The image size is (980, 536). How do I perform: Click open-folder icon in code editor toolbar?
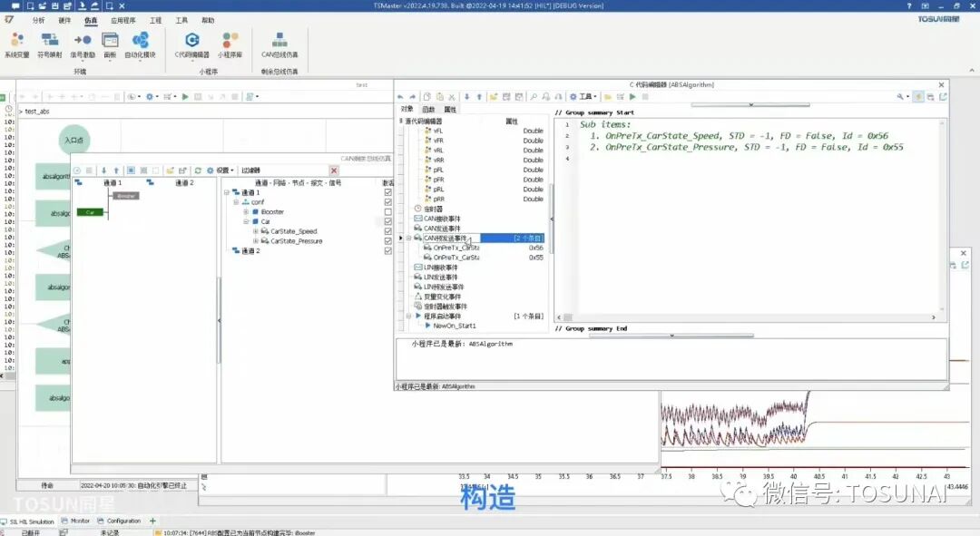click(x=493, y=97)
